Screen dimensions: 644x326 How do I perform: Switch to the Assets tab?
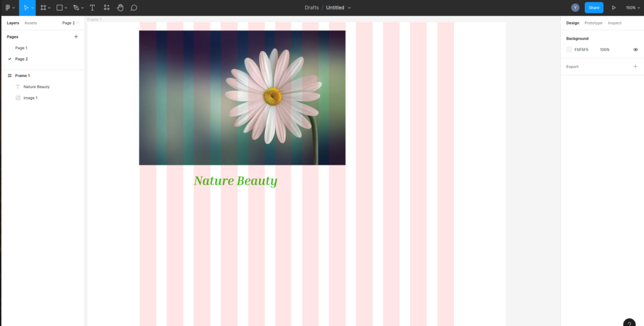(31, 23)
